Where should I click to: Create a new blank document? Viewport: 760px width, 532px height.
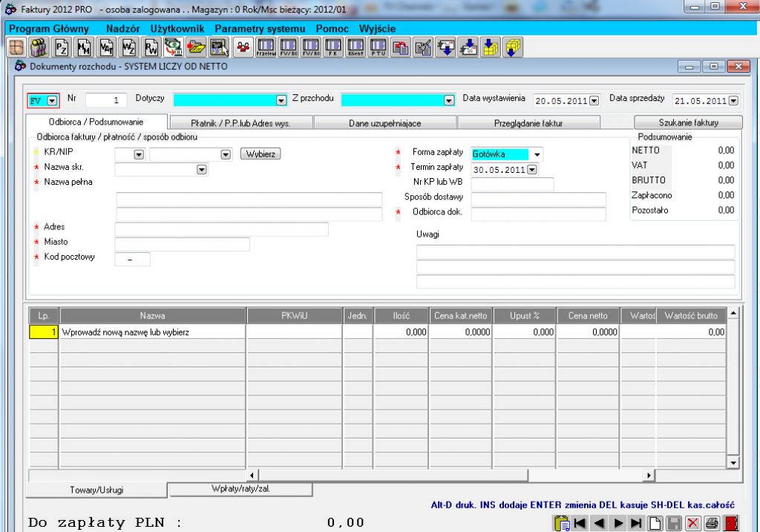(x=655, y=523)
